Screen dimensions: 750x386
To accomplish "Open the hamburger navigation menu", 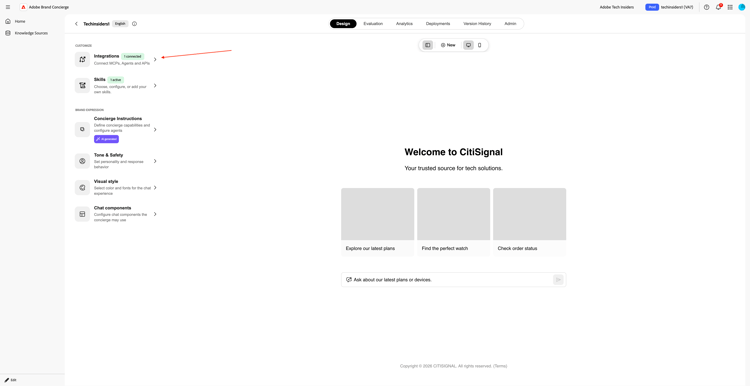I will point(8,7).
